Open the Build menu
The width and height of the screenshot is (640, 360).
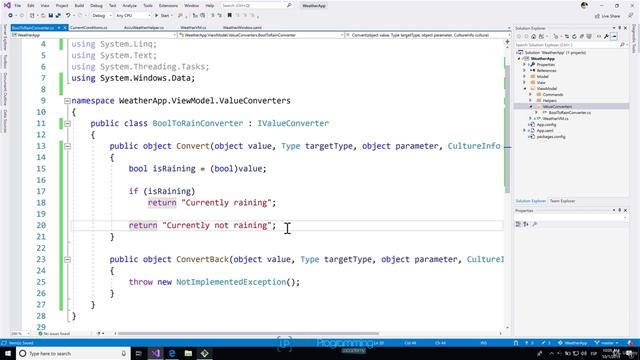click(x=79, y=6)
